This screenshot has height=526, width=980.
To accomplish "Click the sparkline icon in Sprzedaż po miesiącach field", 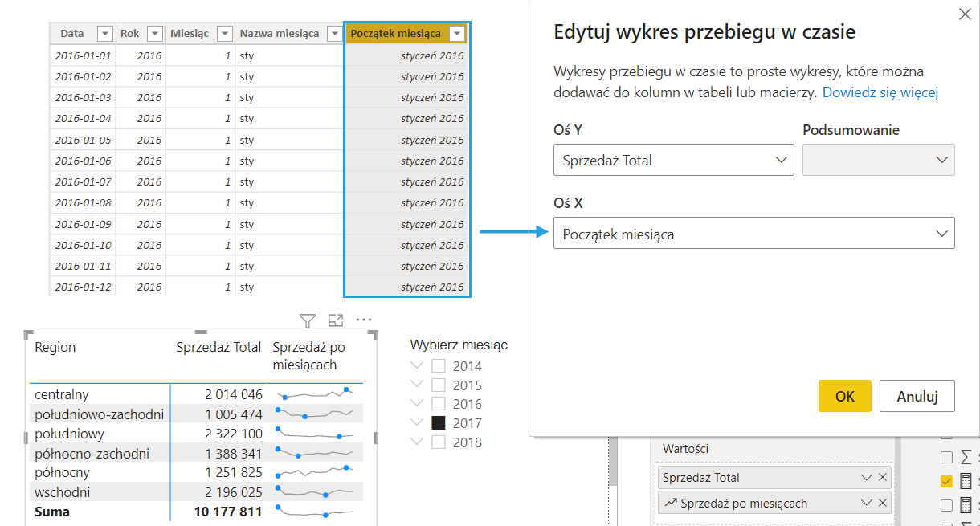I will pos(670,504).
